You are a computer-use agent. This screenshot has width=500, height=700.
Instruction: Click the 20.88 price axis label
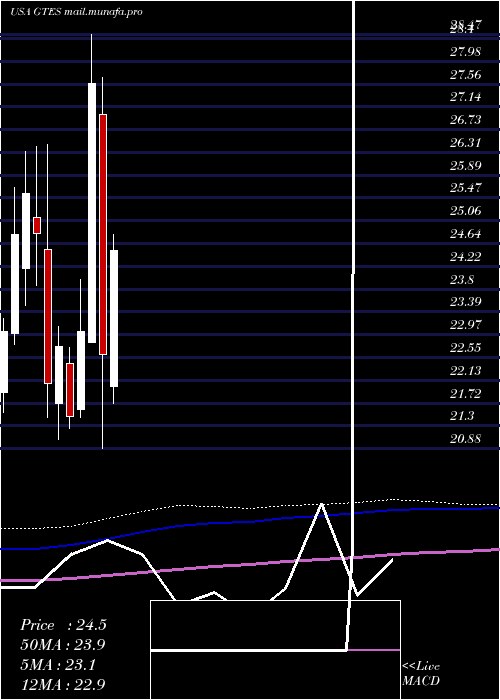[x=465, y=439]
